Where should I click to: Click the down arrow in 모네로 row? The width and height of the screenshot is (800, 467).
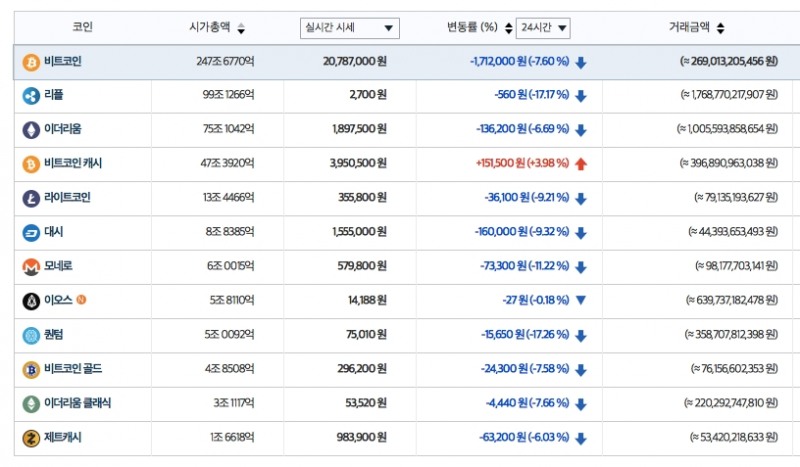click(x=581, y=267)
